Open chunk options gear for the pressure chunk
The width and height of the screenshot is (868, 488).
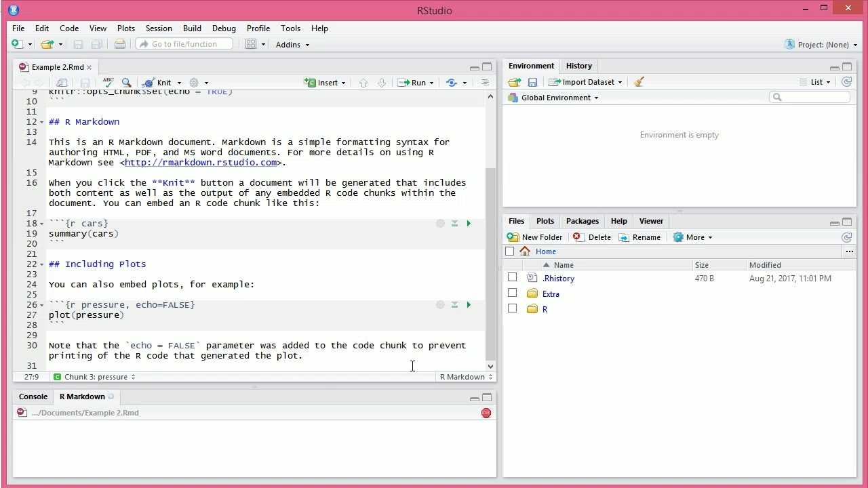click(440, 304)
